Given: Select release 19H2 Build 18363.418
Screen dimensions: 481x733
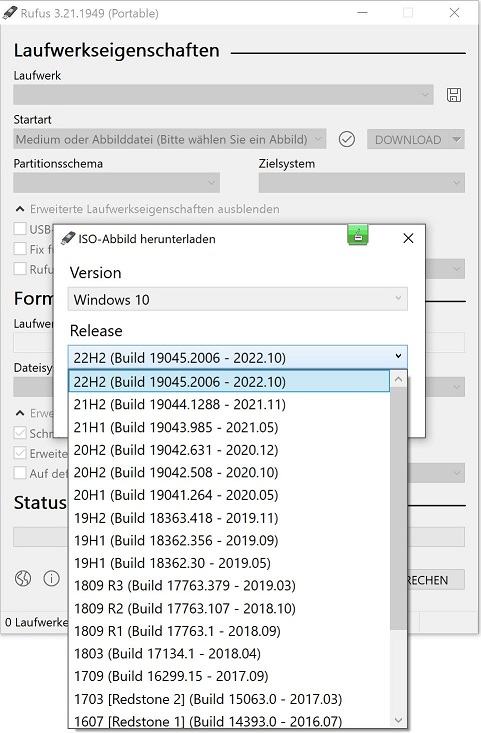Looking at the screenshot, I should (229, 518).
